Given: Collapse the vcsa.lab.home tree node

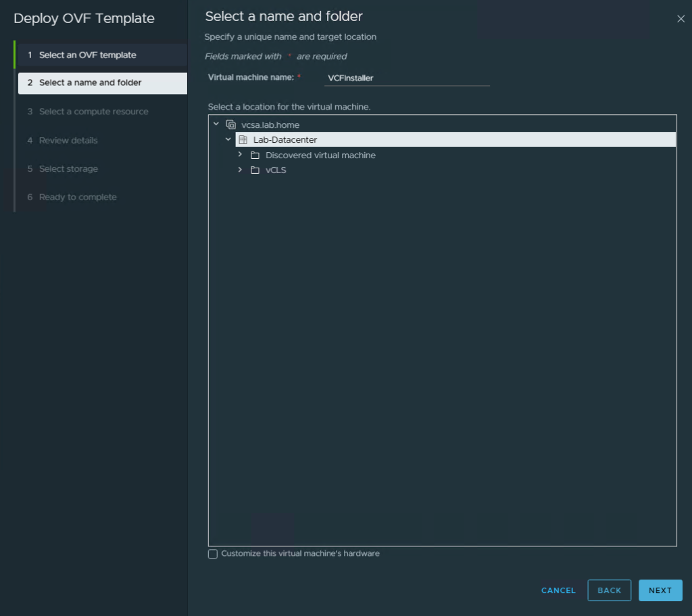Looking at the screenshot, I should click(x=216, y=124).
